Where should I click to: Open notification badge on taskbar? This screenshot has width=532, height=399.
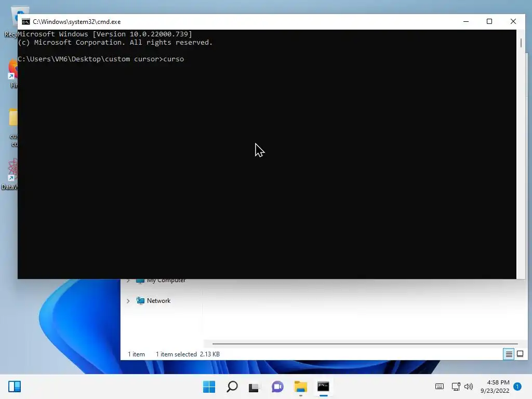point(517,387)
